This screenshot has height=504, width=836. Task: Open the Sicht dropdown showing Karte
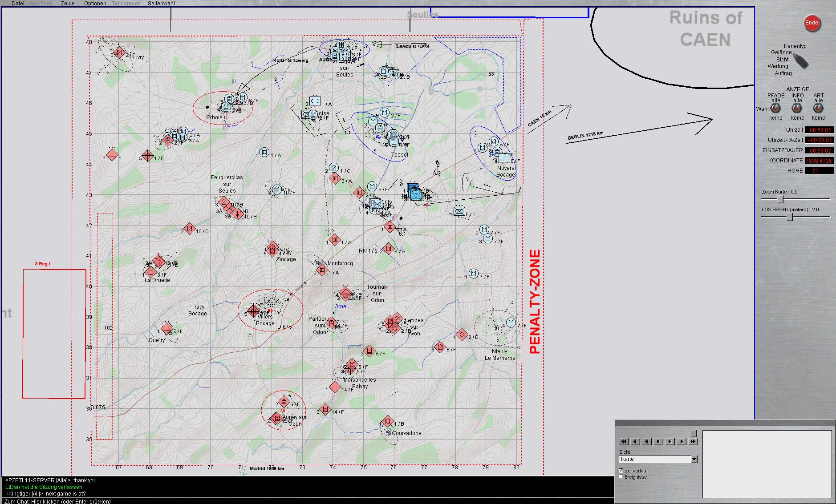694,459
